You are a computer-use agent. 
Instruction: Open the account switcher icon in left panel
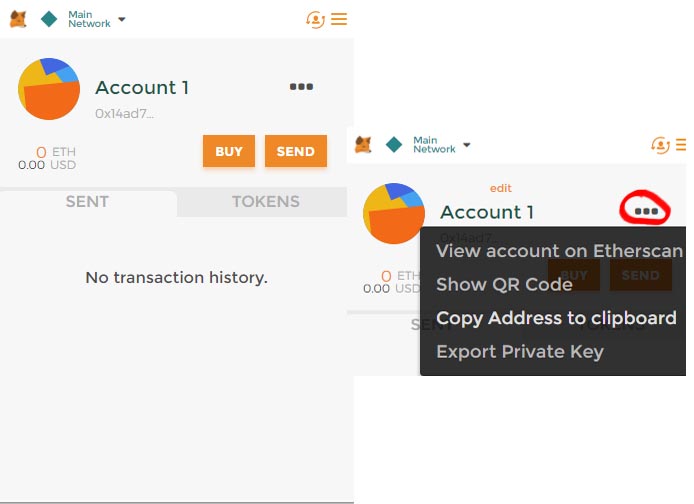[x=315, y=19]
